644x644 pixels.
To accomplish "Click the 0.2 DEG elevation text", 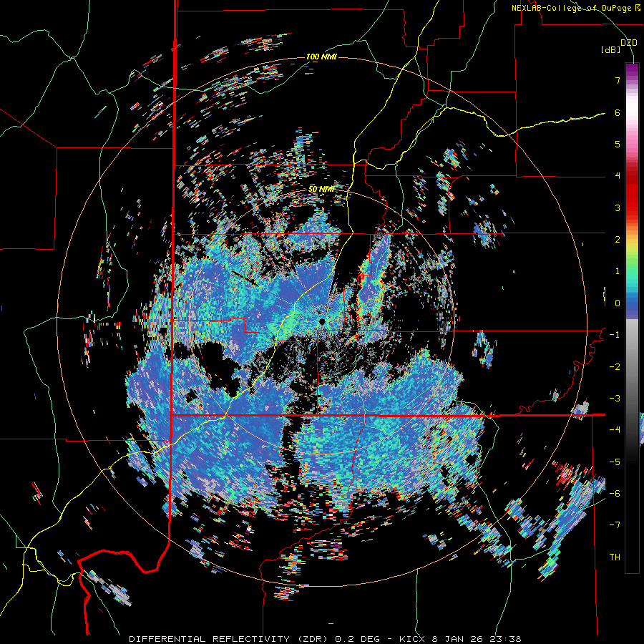I will pyautogui.click(x=358, y=639).
